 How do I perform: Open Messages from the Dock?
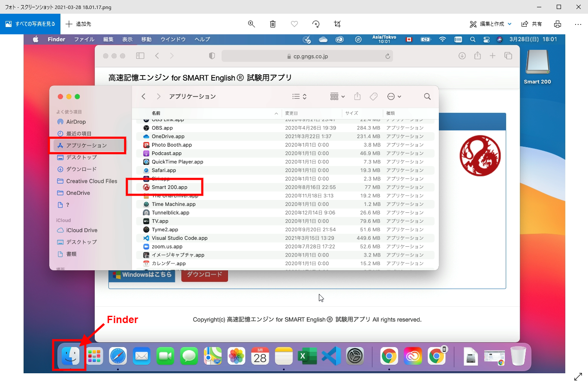pyautogui.click(x=189, y=356)
